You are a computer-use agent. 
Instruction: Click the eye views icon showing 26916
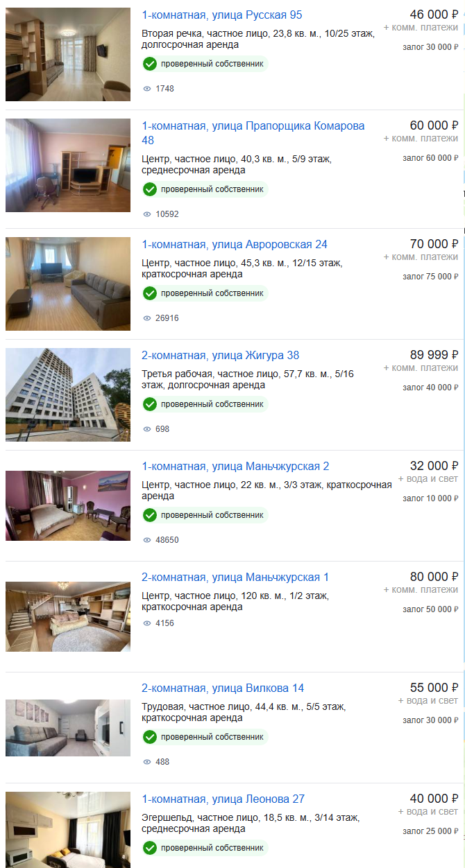[x=146, y=318]
